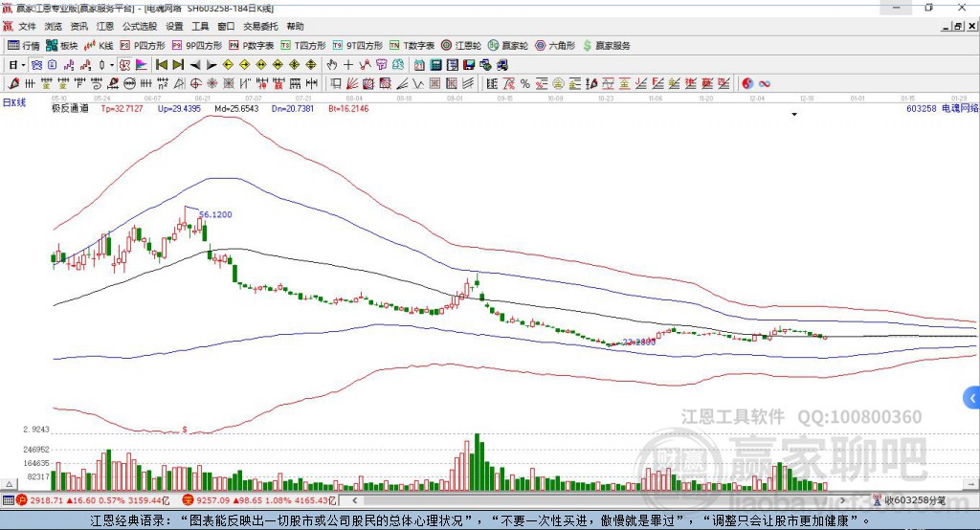
Task: Open 赢家服务 with the dollar icon
Action: tap(606, 46)
